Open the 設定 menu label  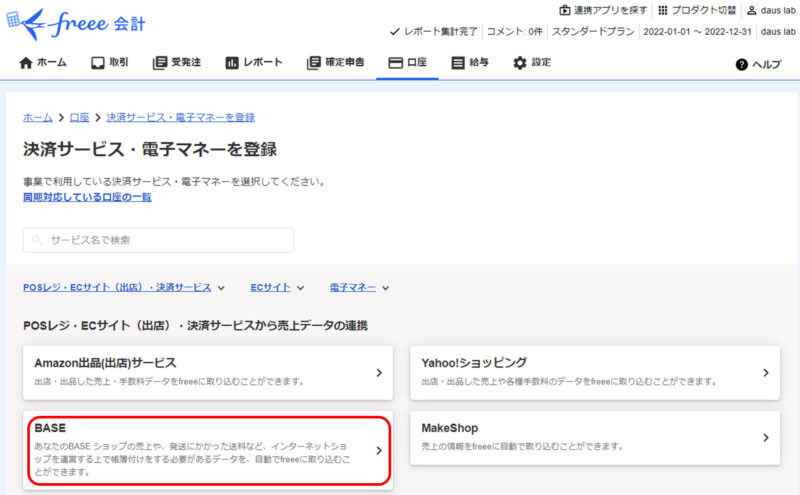[541, 62]
